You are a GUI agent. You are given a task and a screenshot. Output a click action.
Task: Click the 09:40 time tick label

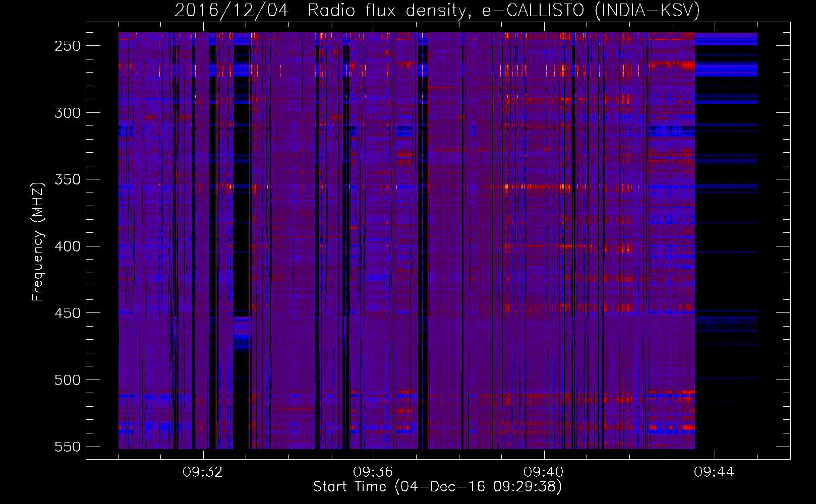pos(544,472)
